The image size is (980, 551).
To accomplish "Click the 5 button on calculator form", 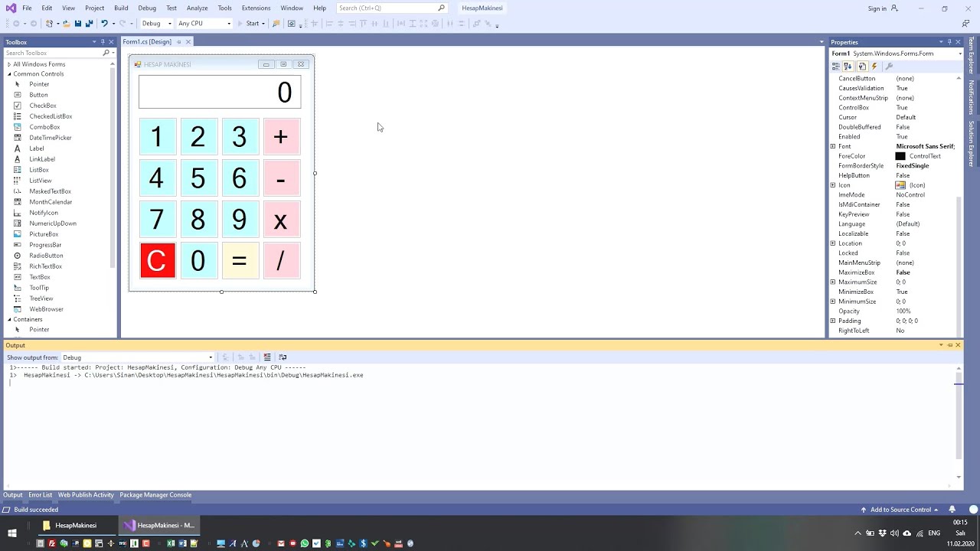I will click(198, 178).
